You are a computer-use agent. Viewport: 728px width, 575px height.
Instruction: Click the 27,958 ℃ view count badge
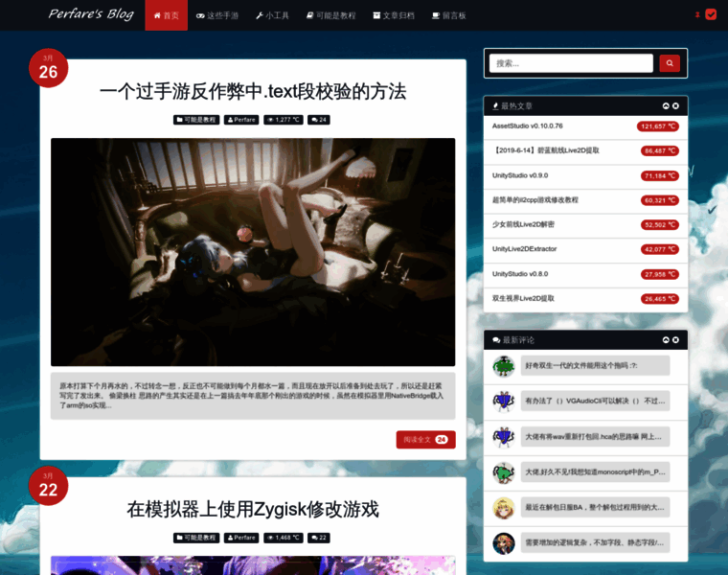pyautogui.click(x=659, y=274)
